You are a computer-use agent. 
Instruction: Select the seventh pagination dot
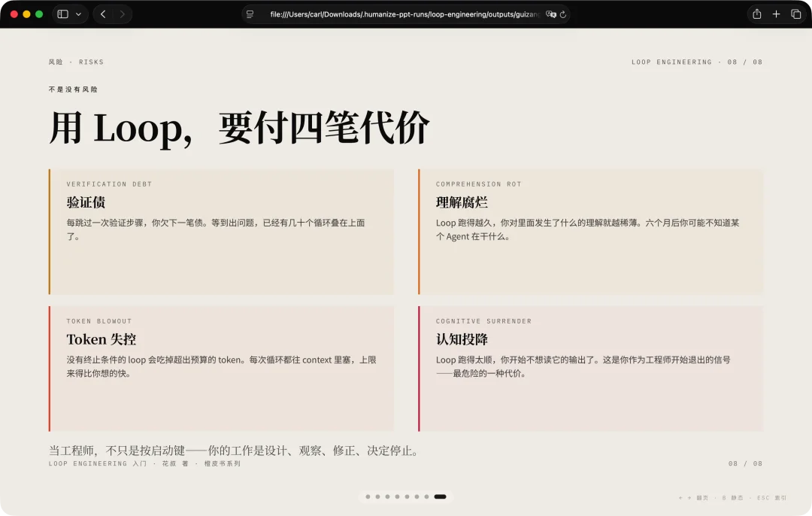[x=427, y=497]
